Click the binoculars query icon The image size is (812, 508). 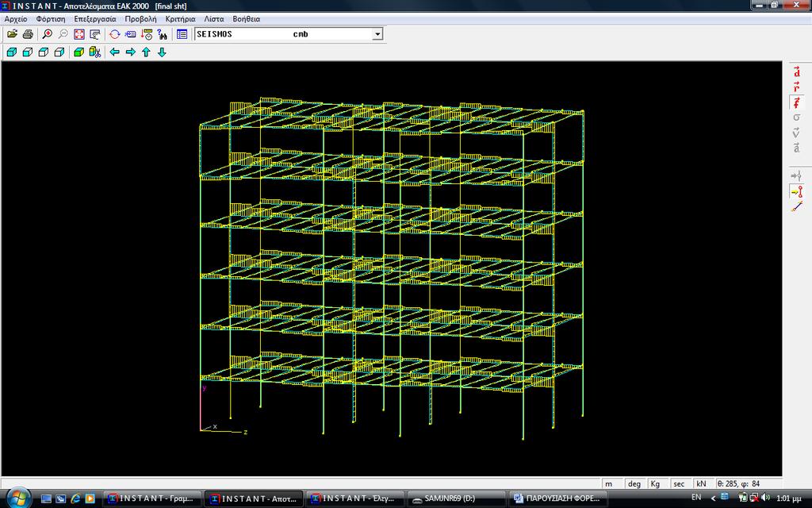point(163,34)
